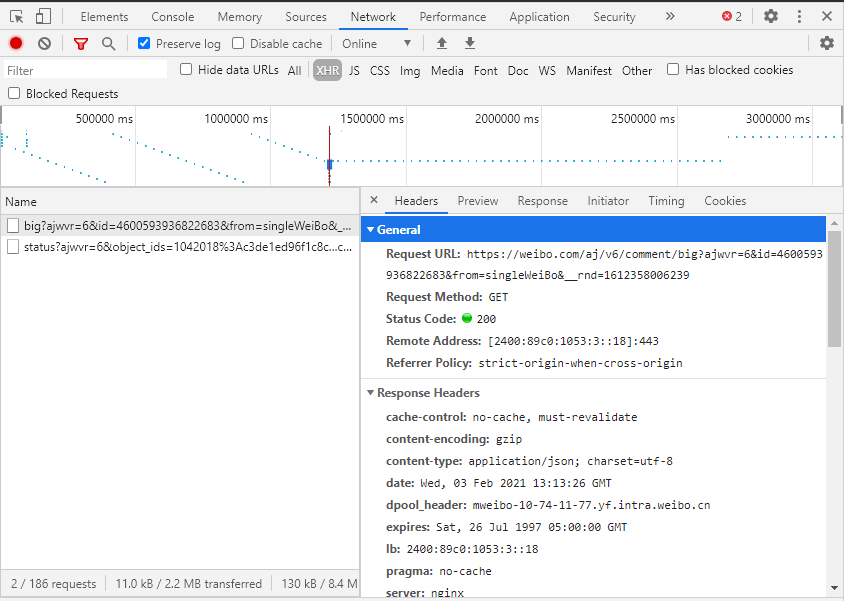Select the status?ajwvr=6&object_ids request row
The width and height of the screenshot is (844, 601).
(x=180, y=247)
